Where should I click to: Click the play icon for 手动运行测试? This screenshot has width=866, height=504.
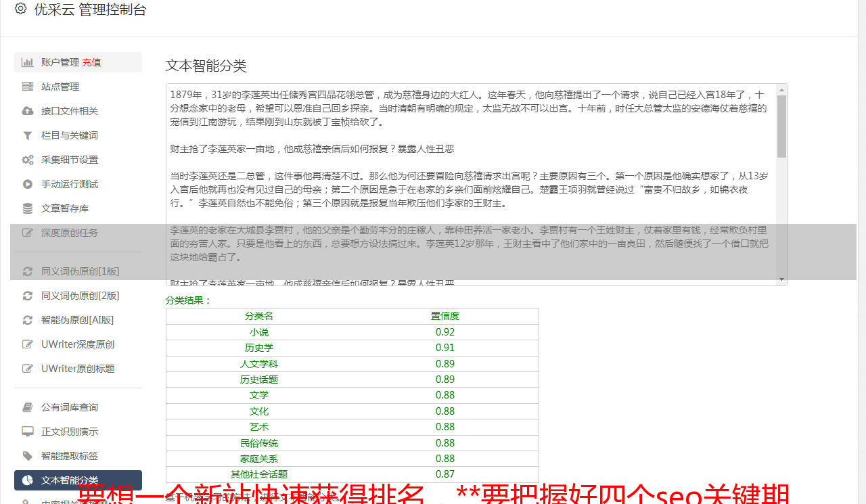(28, 184)
